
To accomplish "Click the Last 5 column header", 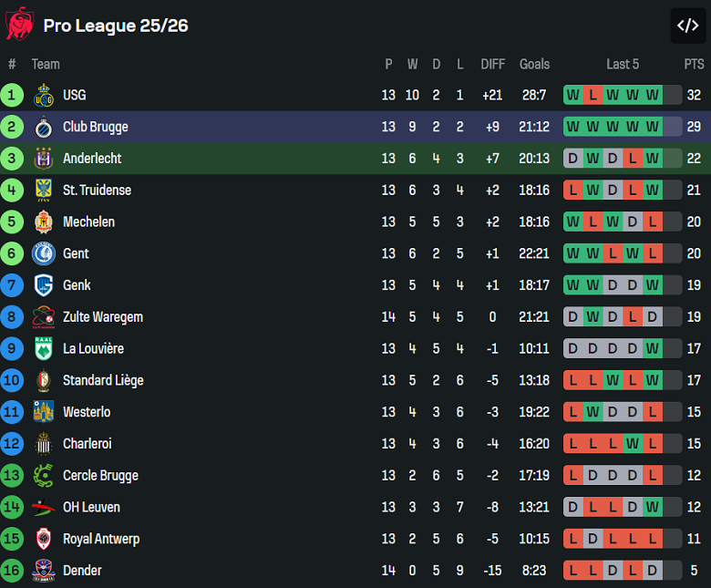I will (623, 64).
